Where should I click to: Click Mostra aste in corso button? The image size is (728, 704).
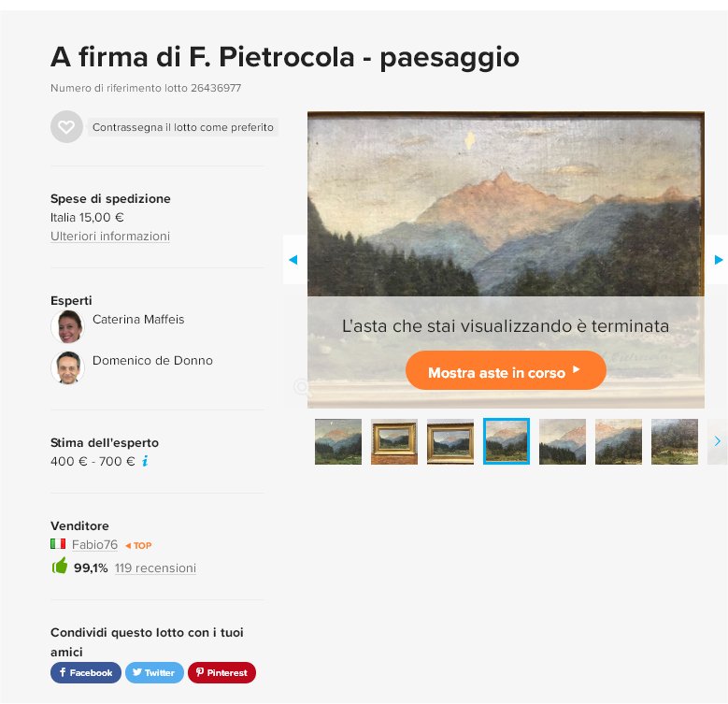(506, 370)
